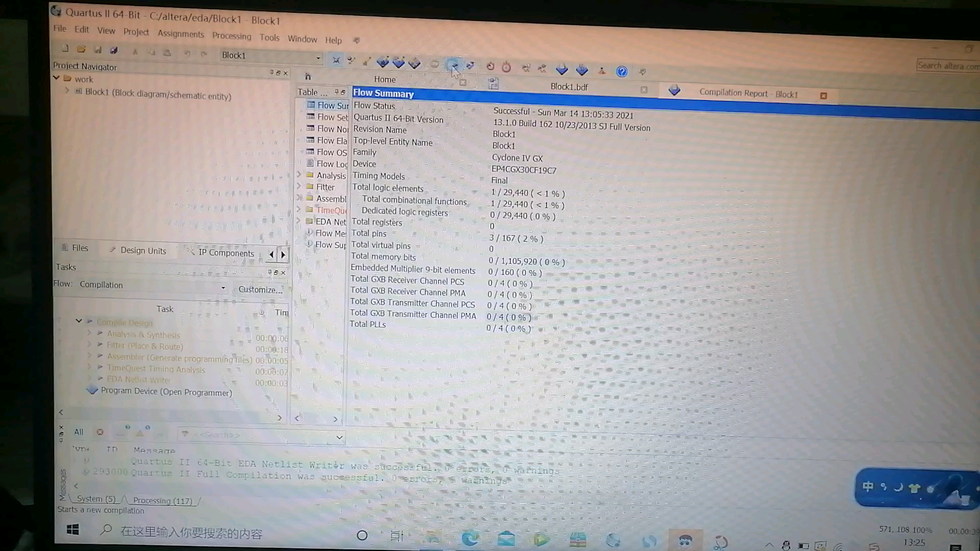Click the Save disk toolbar icon
Image resolution: width=980 pixels, height=551 pixels.
tap(98, 50)
